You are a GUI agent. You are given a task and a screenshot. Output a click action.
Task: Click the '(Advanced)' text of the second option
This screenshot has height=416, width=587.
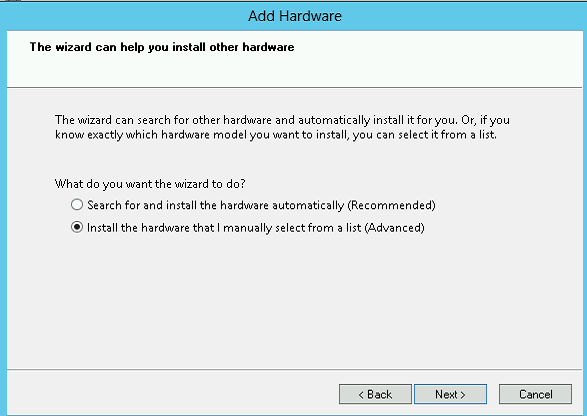[394, 228]
